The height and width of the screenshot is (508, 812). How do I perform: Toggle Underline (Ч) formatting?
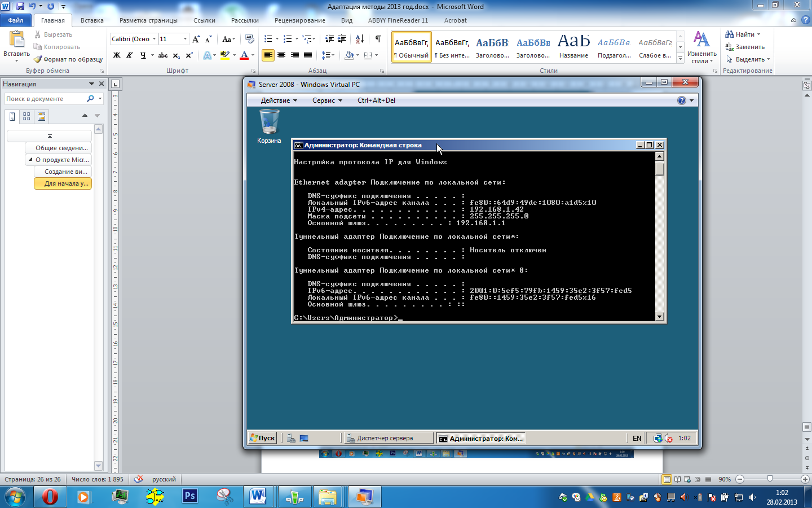pos(143,55)
